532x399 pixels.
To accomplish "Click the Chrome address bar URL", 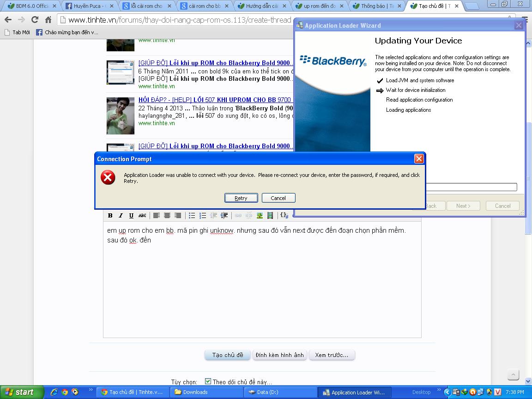I will [180, 20].
